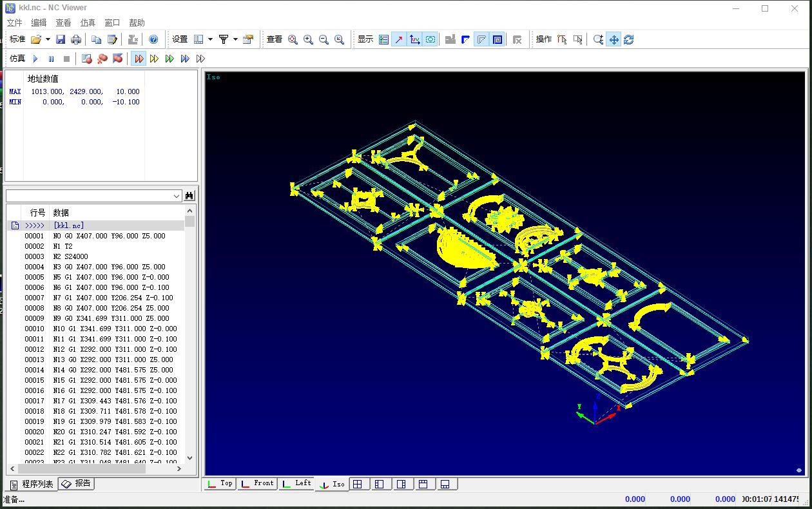Click the red breakpoint marker icon
The width and height of the screenshot is (812, 509).
[x=102, y=59]
